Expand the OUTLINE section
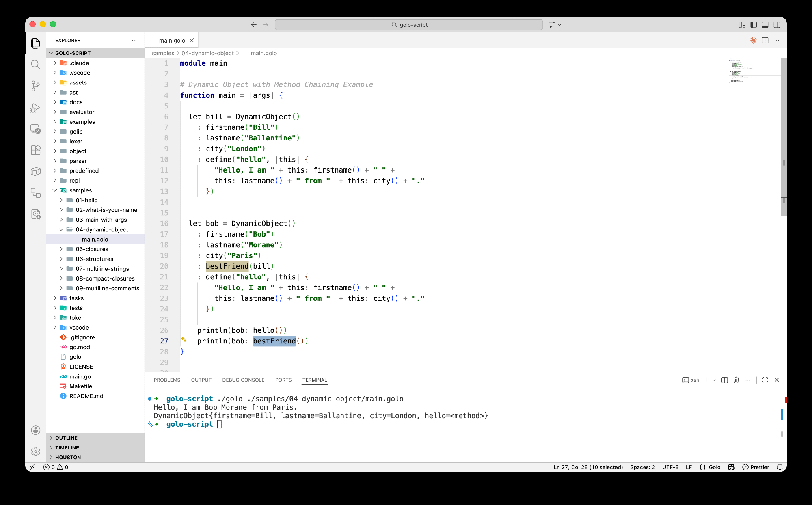This screenshot has width=812, height=505. pyautogui.click(x=66, y=438)
